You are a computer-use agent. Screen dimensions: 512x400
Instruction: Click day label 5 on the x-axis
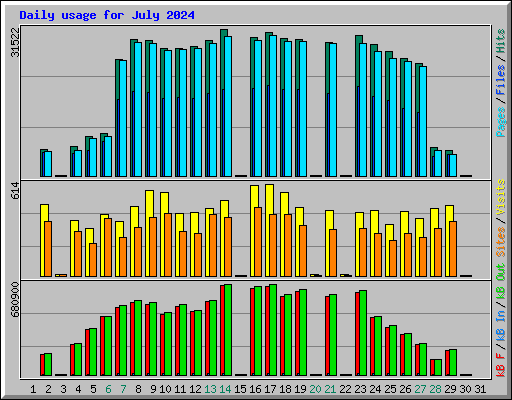click(93, 389)
